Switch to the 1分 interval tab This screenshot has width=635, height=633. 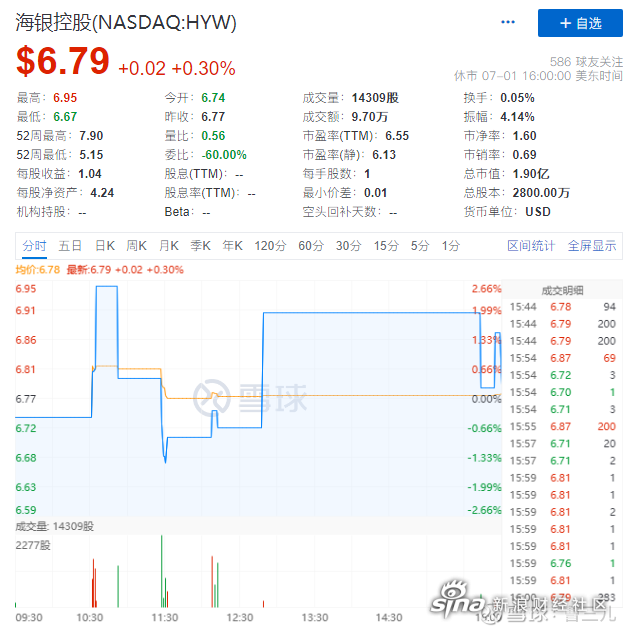click(x=451, y=246)
